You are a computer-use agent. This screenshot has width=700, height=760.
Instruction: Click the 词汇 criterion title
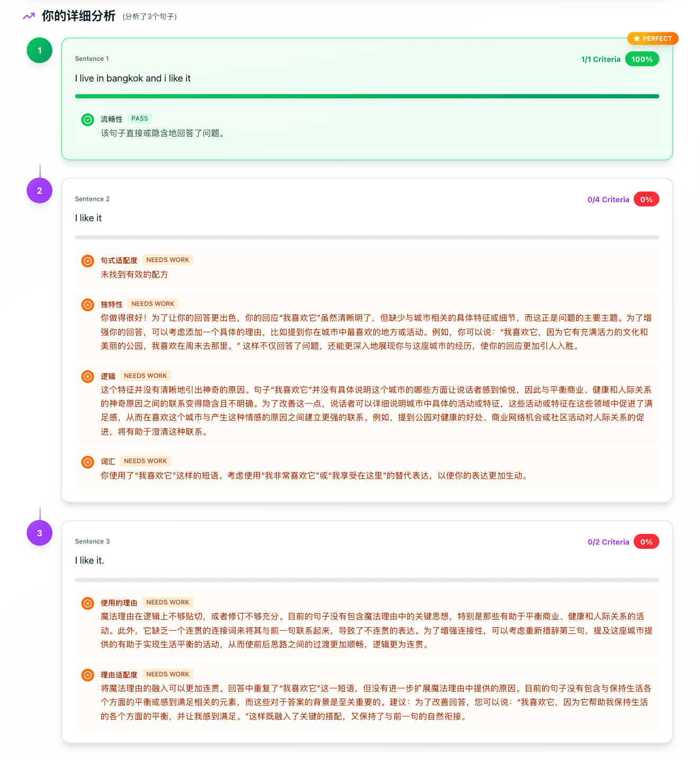click(x=108, y=462)
